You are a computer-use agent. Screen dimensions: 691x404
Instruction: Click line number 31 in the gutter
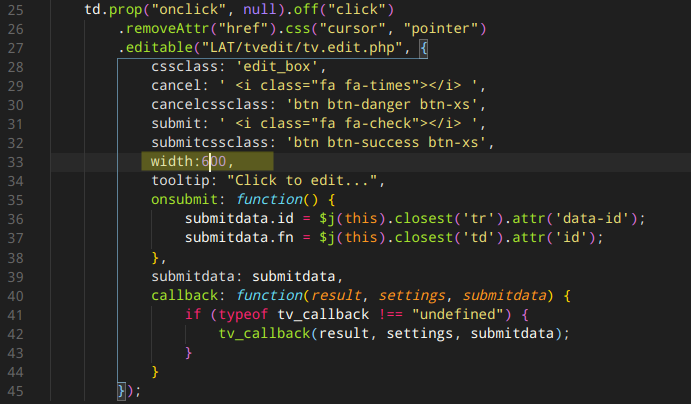click(x=15, y=124)
